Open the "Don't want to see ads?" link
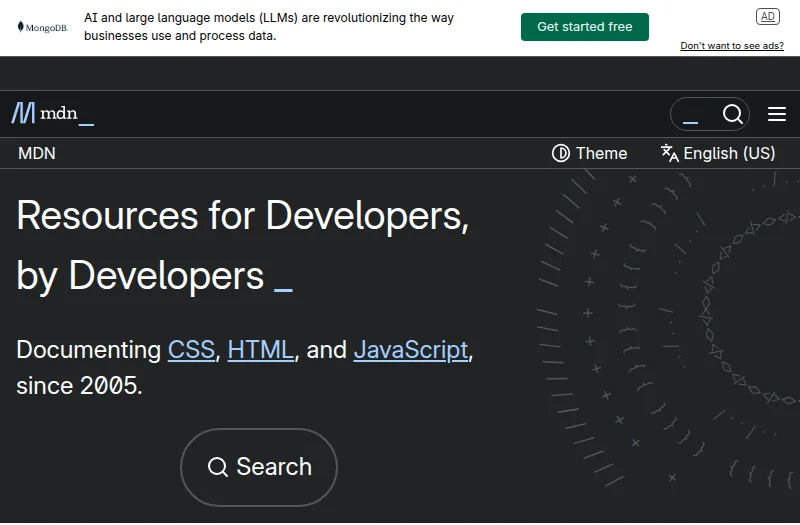 click(732, 46)
